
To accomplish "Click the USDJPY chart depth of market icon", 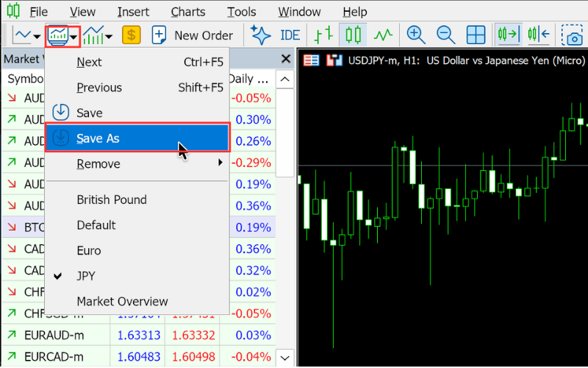I will coord(334,60).
